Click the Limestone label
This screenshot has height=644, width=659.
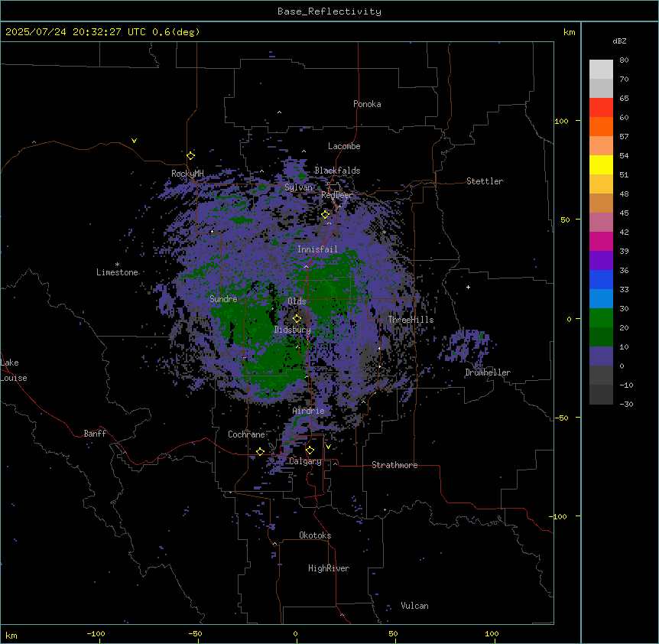pos(117,272)
